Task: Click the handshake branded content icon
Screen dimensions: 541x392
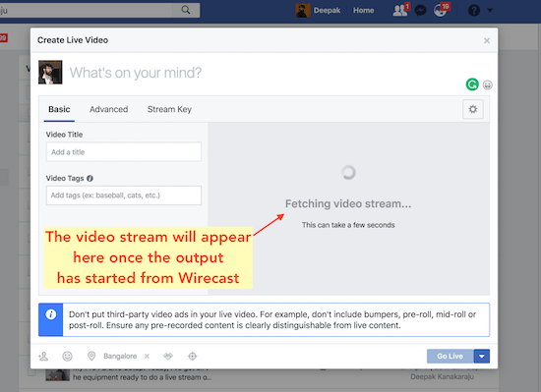Action: [168, 357]
